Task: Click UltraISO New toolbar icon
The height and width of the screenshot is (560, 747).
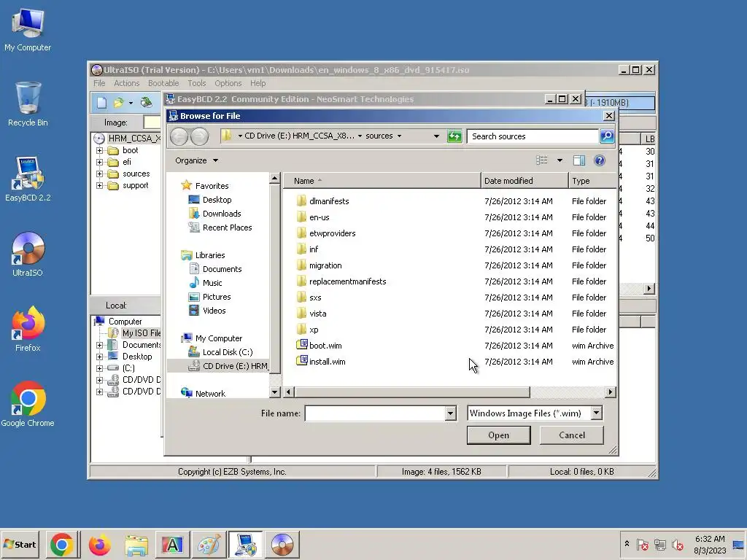Action: pyautogui.click(x=101, y=102)
